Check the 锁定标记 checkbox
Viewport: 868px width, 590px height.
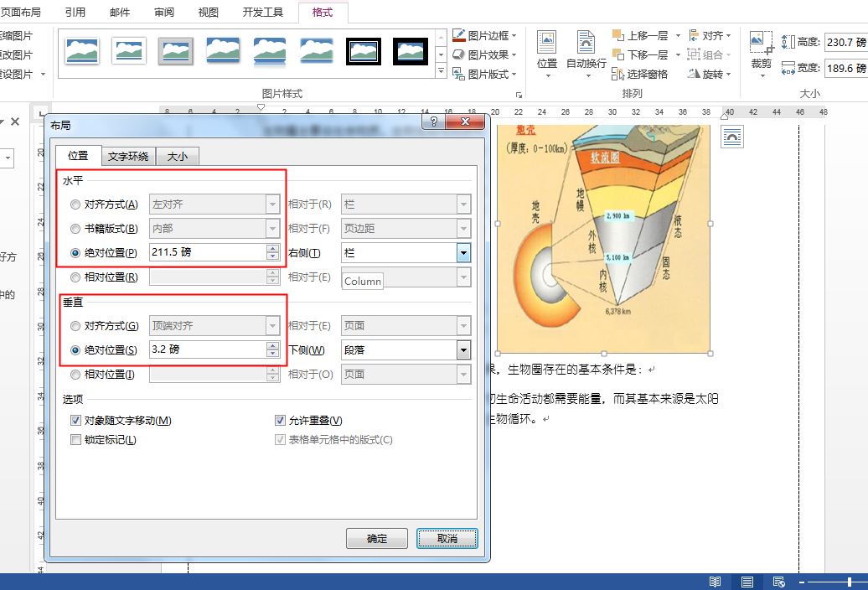click(x=75, y=439)
